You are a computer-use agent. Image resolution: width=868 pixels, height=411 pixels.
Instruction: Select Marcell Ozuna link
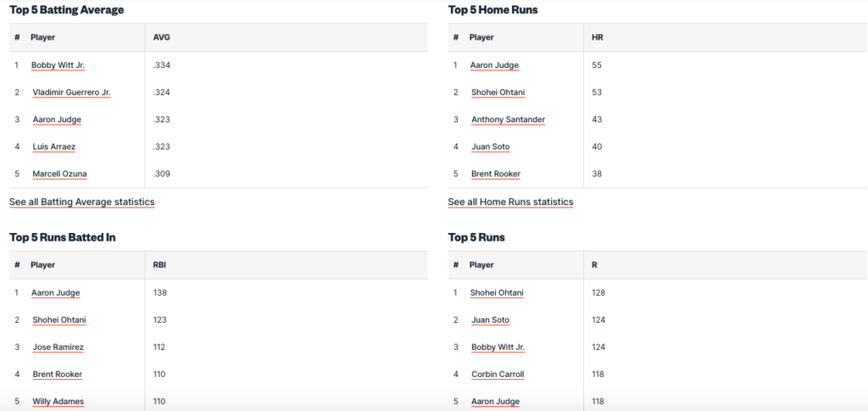point(59,174)
